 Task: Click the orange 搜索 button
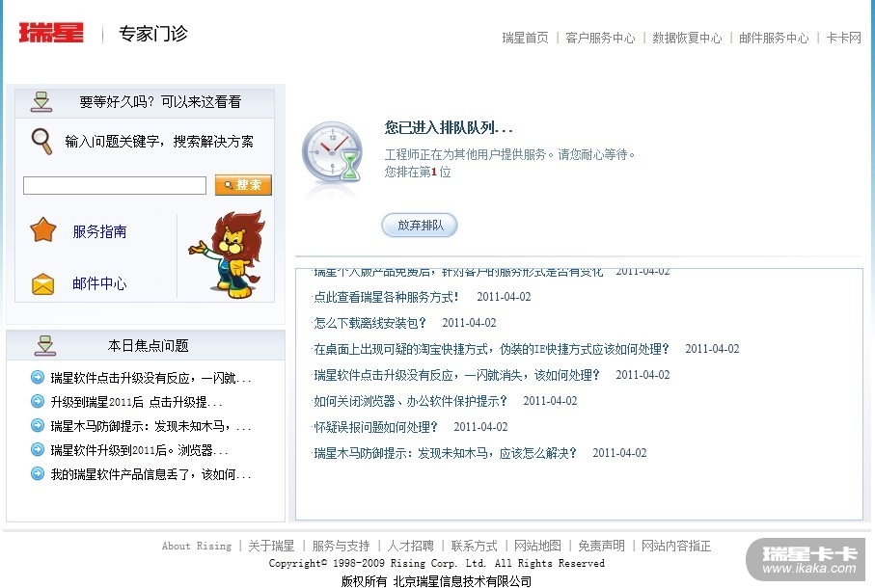pyautogui.click(x=243, y=185)
